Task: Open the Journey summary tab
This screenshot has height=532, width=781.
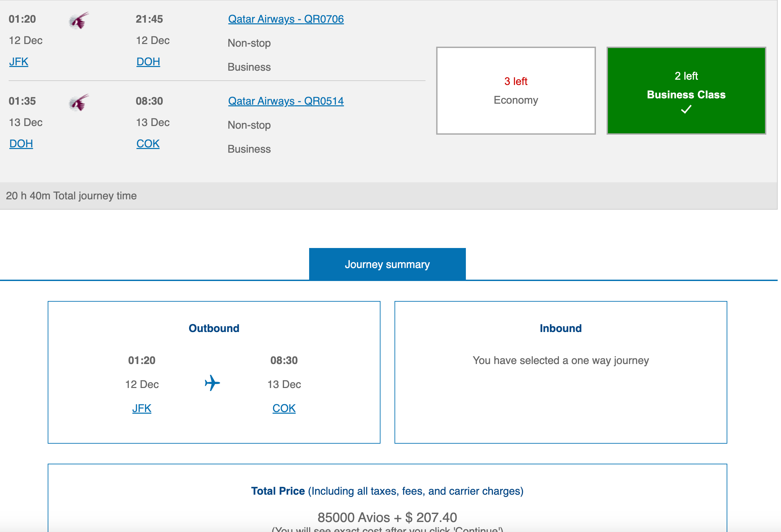Action: pos(387,264)
